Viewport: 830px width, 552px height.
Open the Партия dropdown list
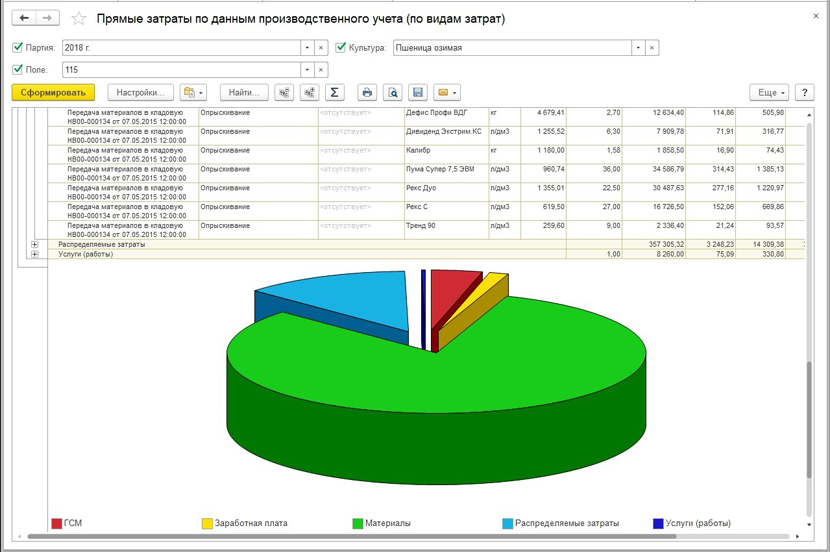[306, 47]
